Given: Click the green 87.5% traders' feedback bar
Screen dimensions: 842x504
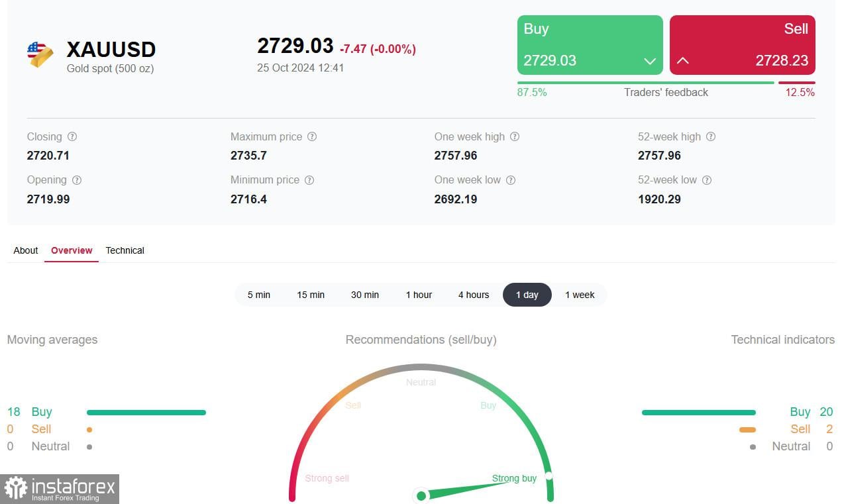Looking at the screenshot, I should tap(646, 83).
